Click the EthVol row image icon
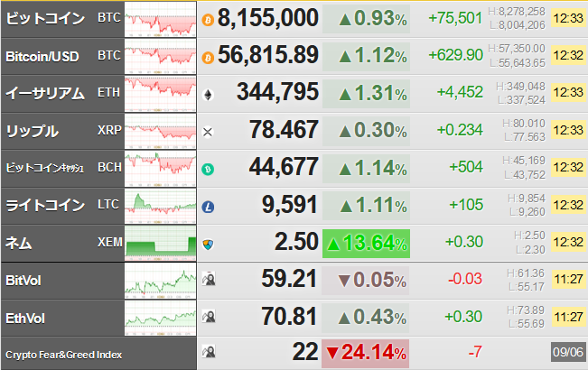This screenshot has height=370, width=588. (209, 316)
